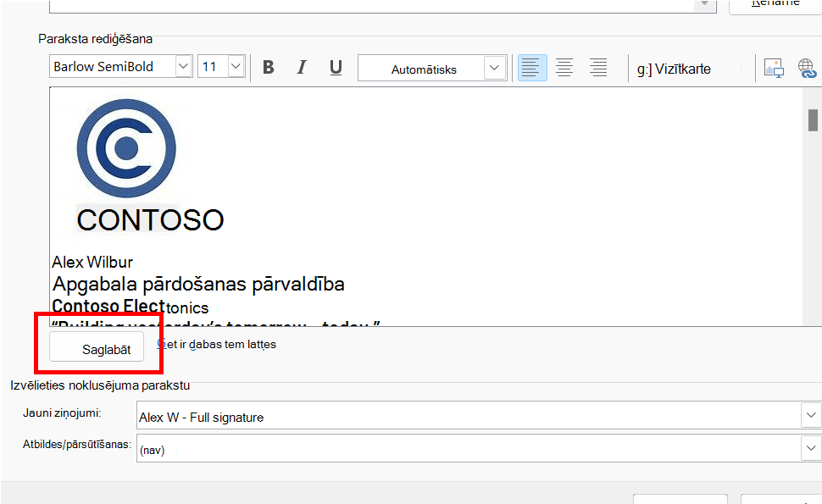Viewport: 822px width, 504px height.
Task: Open the font size 11 dropdown
Action: coord(236,67)
